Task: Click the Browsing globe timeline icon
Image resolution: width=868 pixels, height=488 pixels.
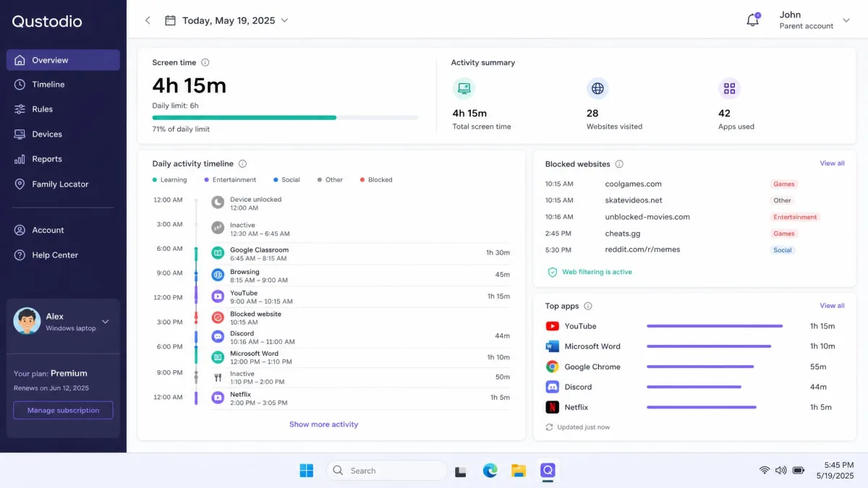Action: tap(218, 275)
